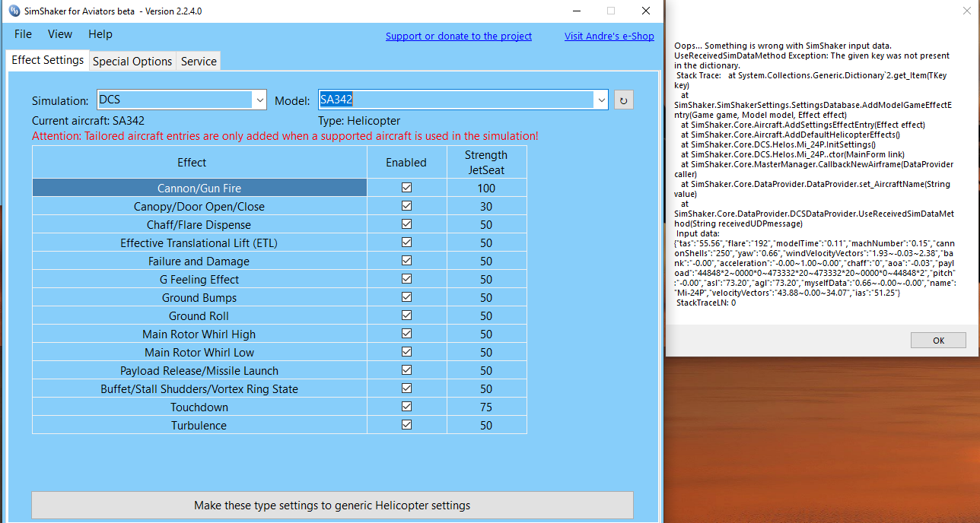Select the Buffet/Stall Shudders/Vortex Ring State label

click(x=199, y=389)
